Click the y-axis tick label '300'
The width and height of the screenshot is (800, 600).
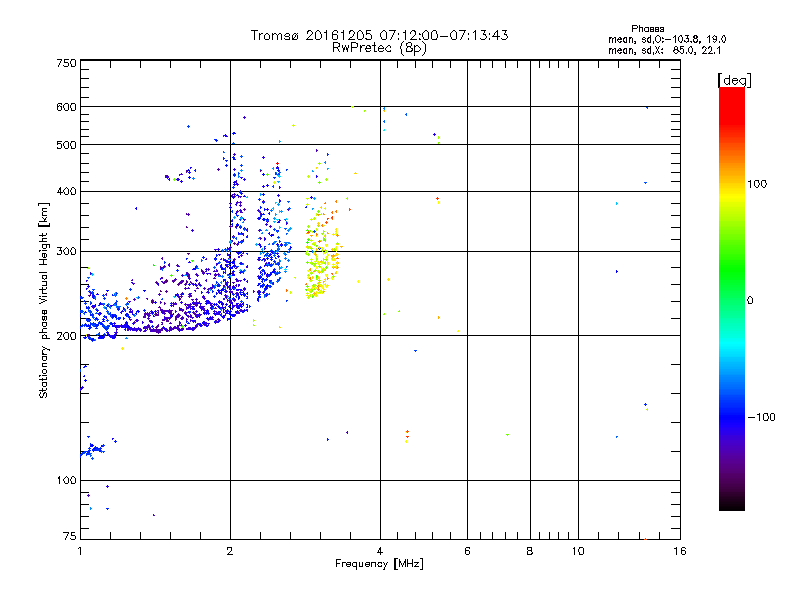66,252
